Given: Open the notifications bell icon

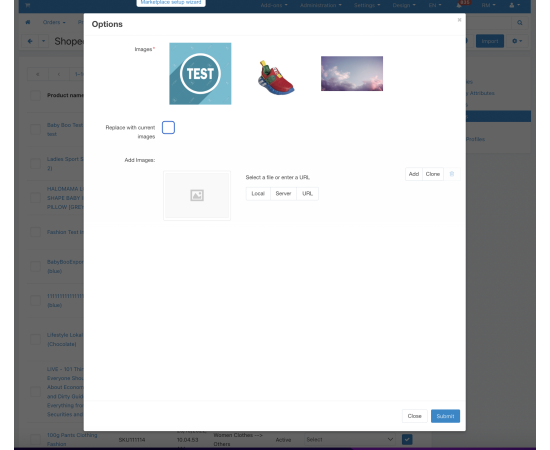Looking at the screenshot, I should 459,5.
